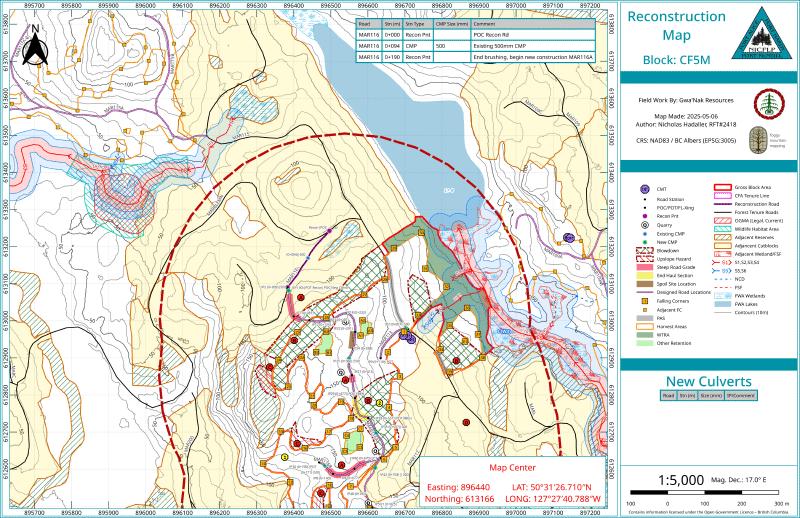The height and width of the screenshot is (518, 800).
Task: Click the Falling Corners legend square
Action: (645, 301)
